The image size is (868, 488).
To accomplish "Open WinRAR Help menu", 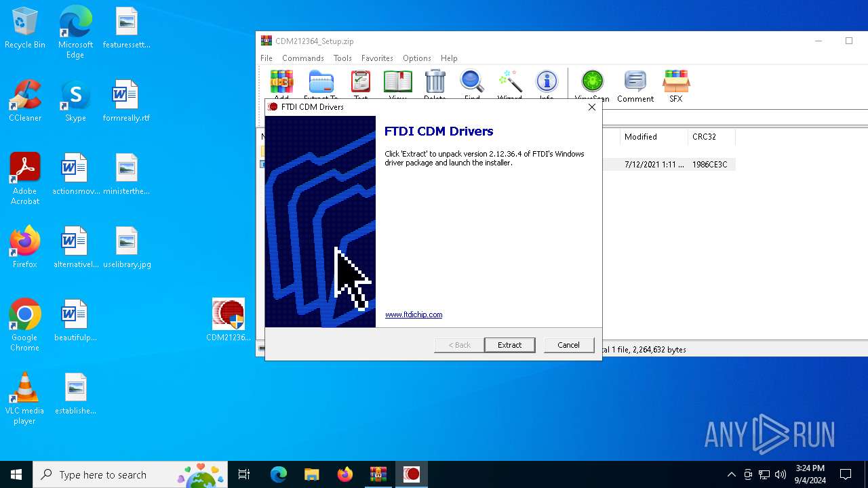I will pyautogui.click(x=449, y=58).
